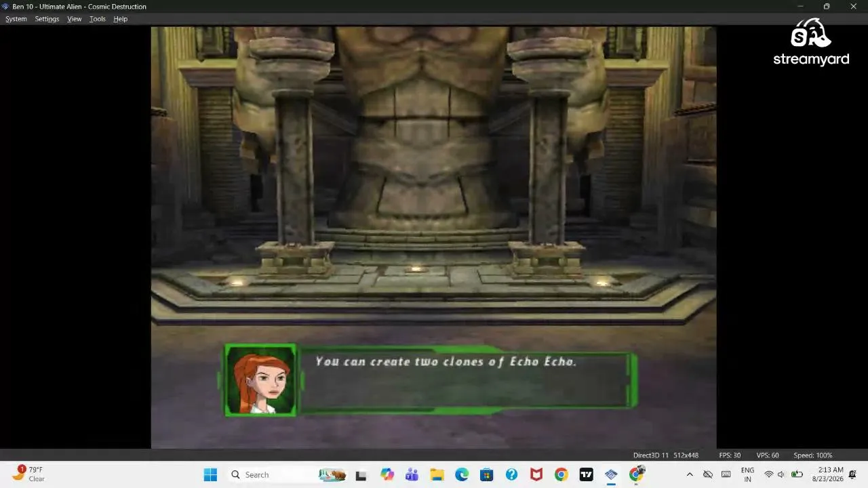The width and height of the screenshot is (868, 488).
Task: Open Microsoft Edge from the taskbar
Action: [462, 474]
